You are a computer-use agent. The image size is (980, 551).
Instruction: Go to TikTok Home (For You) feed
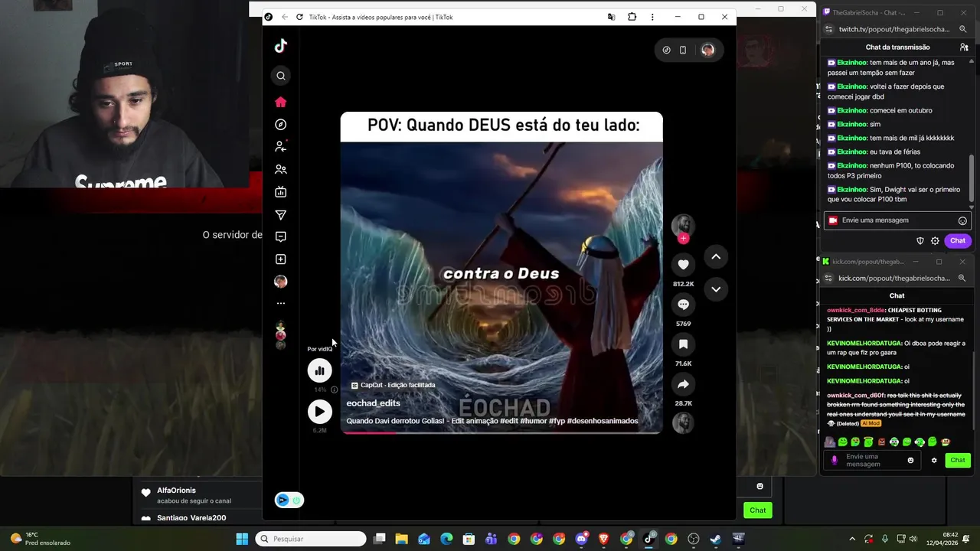coord(281,102)
